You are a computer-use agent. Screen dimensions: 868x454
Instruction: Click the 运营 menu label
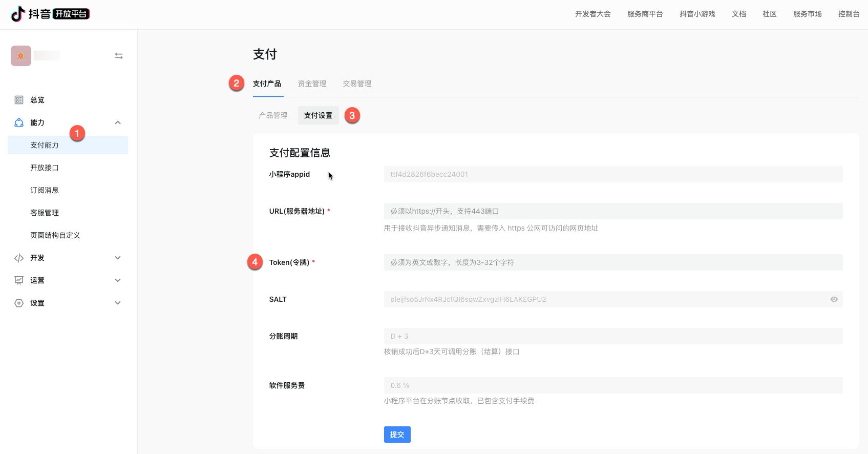point(37,280)
